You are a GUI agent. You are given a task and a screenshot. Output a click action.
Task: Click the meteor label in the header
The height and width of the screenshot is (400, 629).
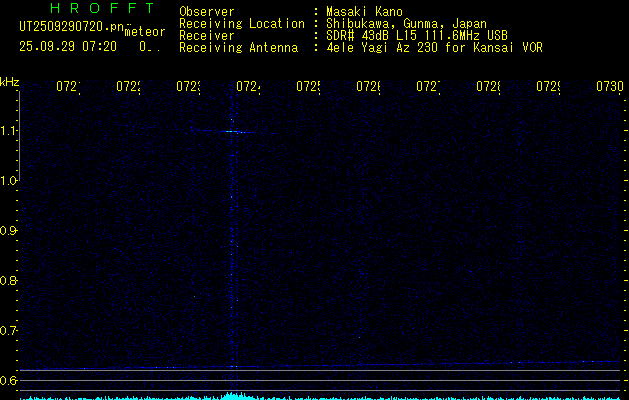[144, 32]
